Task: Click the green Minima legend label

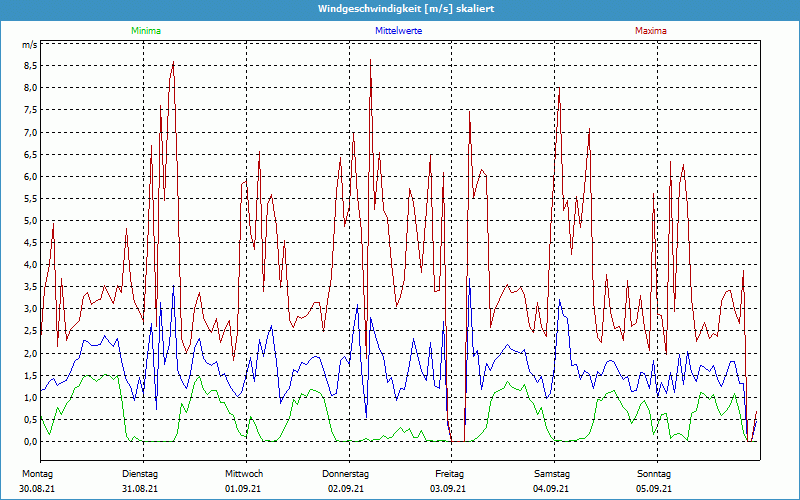Action: 146,31
